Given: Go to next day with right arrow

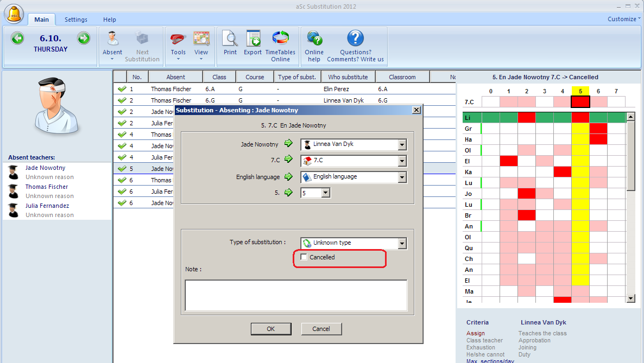Looking at the screenshot, I should point(84,38).
